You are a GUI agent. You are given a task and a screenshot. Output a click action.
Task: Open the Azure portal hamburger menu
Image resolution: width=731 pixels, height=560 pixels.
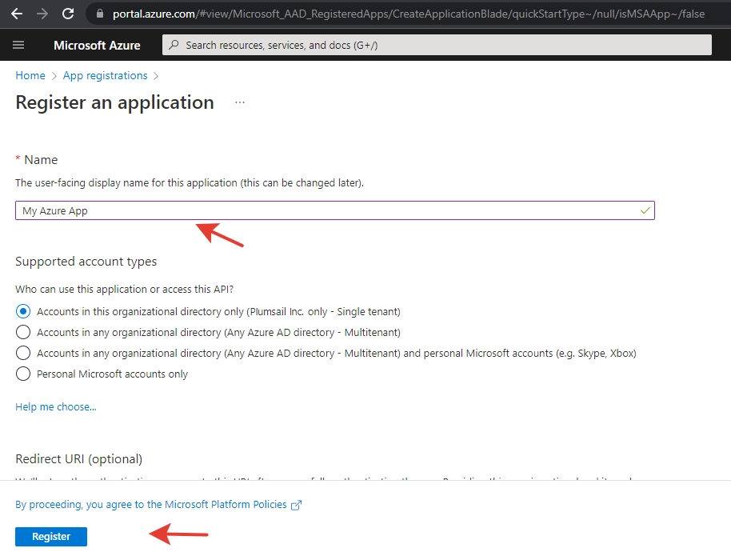[18, 45]
